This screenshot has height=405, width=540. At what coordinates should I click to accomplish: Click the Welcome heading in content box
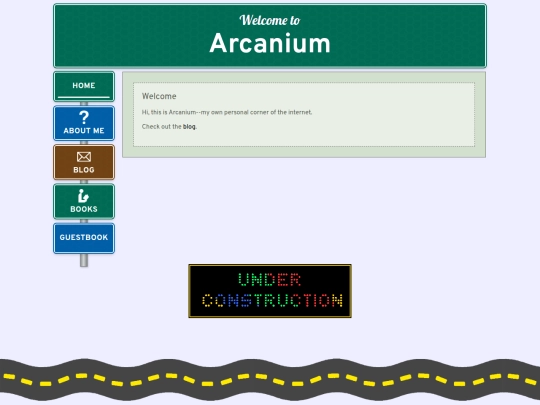[x=159, y=96]
